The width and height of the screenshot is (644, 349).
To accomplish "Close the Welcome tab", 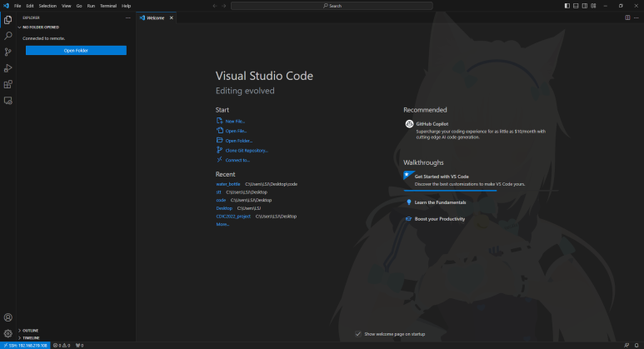I will pos(172,17).
